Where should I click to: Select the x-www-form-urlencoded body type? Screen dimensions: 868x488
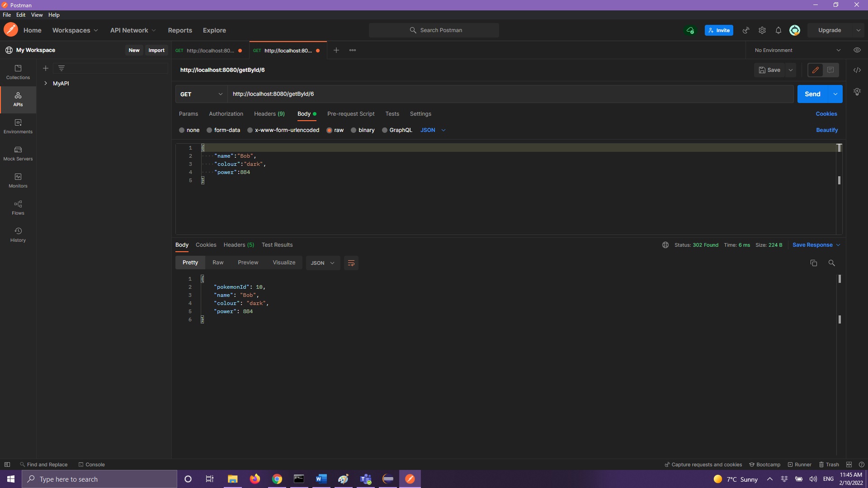283,130
